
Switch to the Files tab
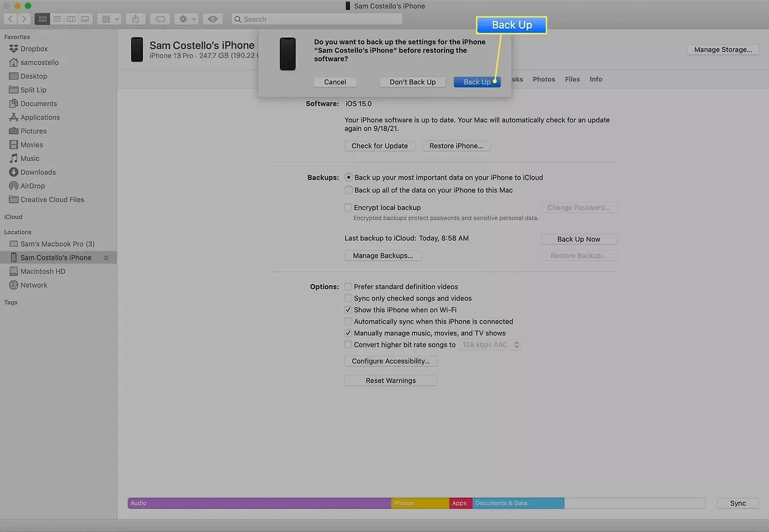573,79
